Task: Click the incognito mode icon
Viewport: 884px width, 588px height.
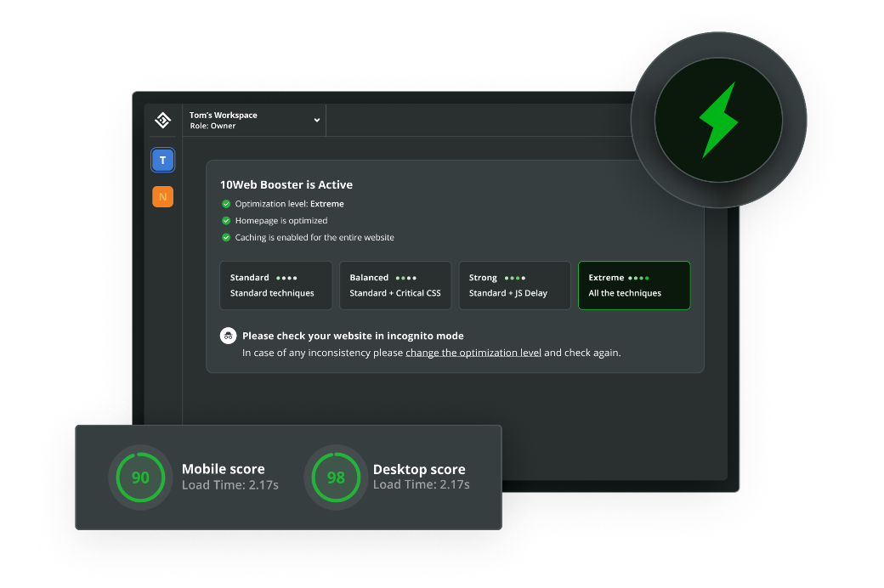Action: coord(228,336)
